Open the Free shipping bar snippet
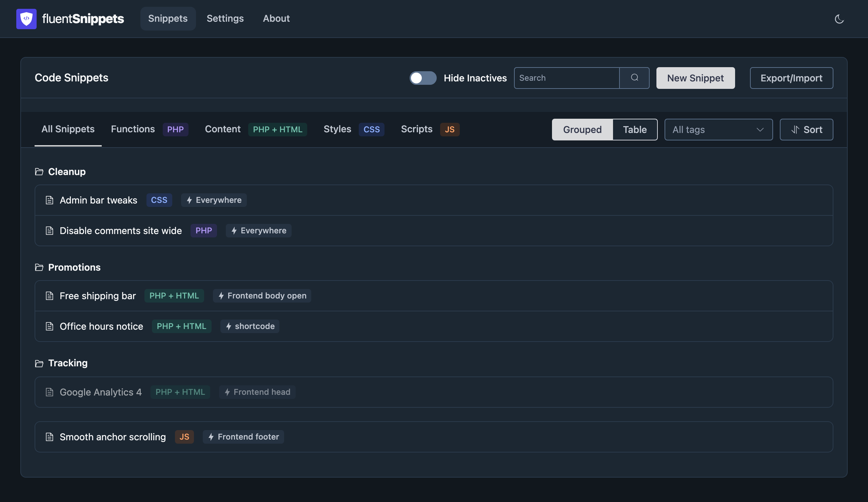The width and height of the screenshot is (868, 502). click(x=434, y=296)
